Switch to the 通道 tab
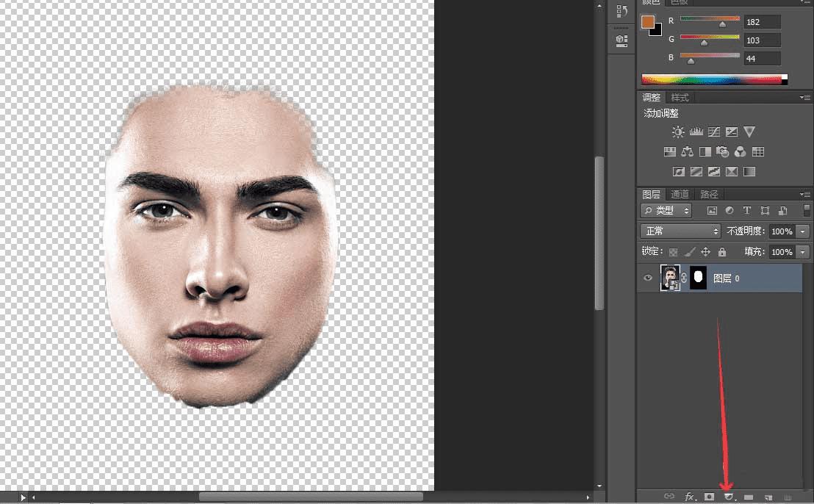This screenshot has width=814, height=504. click(680, 194)
